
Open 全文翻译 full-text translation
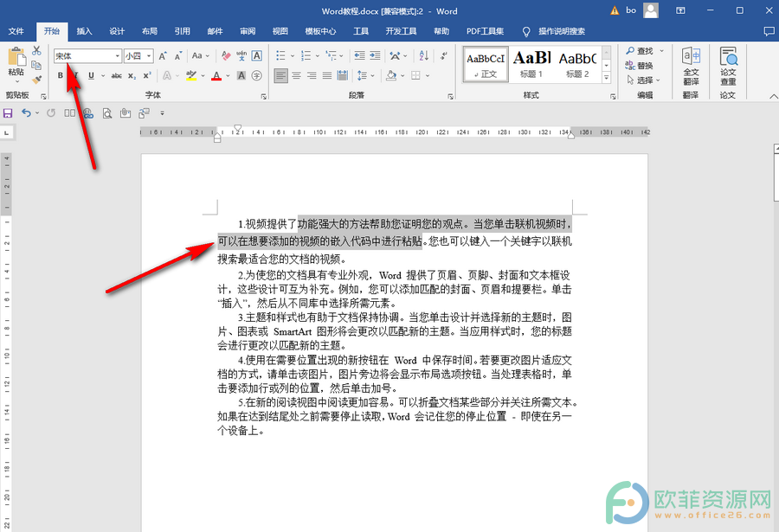[x=691, y=66]
